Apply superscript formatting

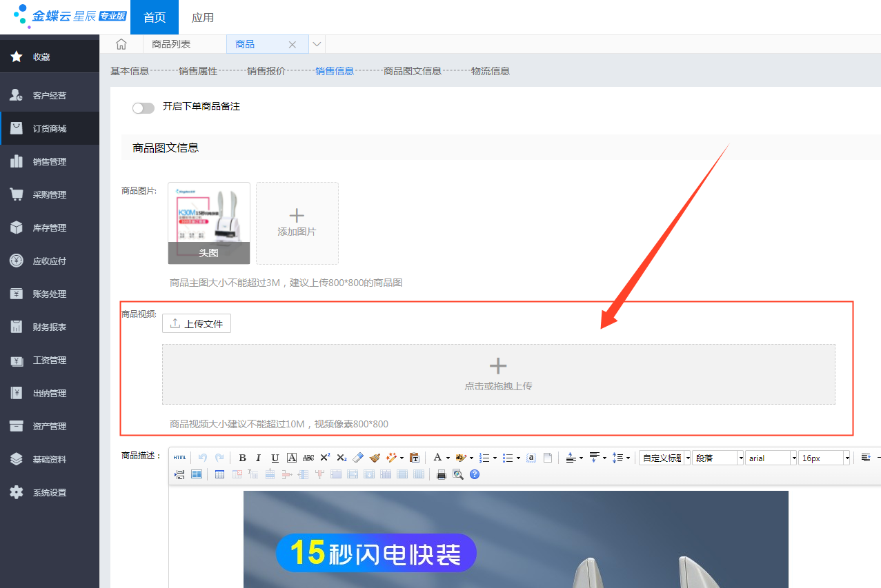pos(325,458)
